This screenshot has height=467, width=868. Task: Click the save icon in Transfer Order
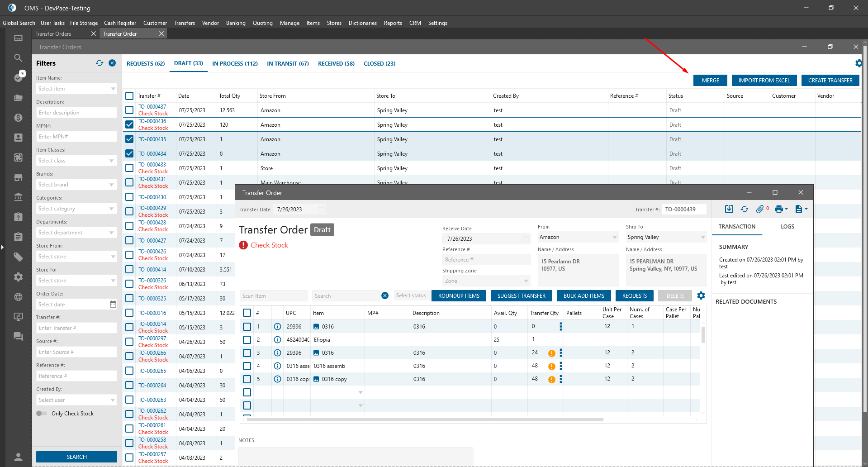(729, 209)
